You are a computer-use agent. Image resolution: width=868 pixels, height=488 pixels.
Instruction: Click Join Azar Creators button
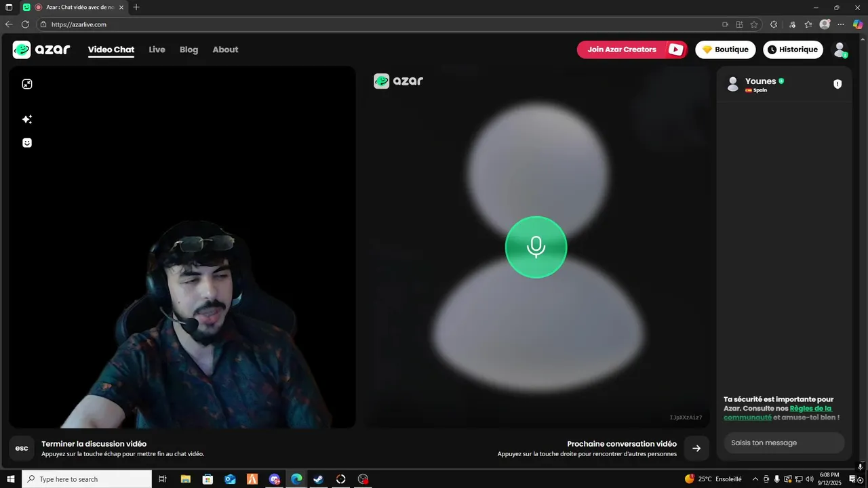point(632,49)
